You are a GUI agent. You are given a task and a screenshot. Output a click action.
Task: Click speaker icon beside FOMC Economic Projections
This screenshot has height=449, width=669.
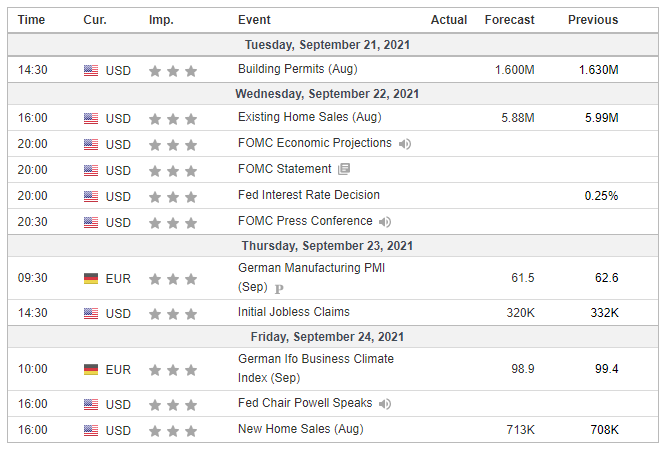tap(404, 144)
